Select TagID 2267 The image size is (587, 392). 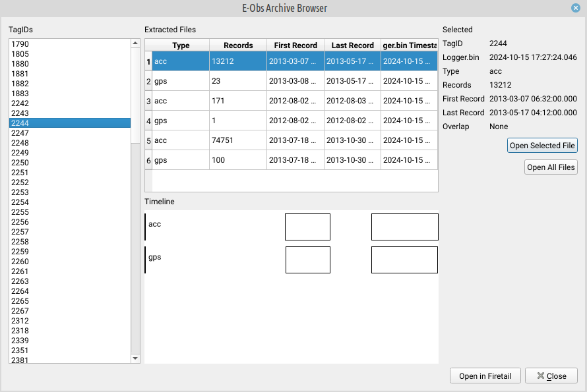click(70, 311)
